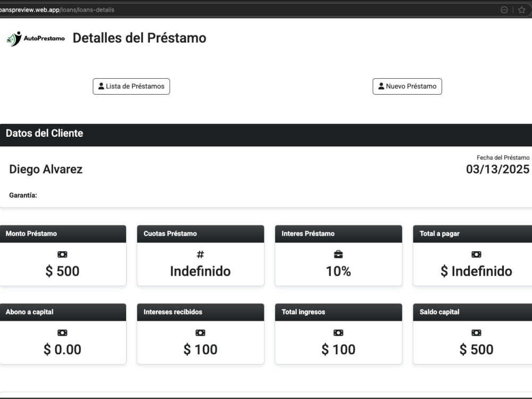The height and width of the screenshot is (399, 532).
Task: Click the money icon under Monto Préstamo
Action: (x=62, y=254)
